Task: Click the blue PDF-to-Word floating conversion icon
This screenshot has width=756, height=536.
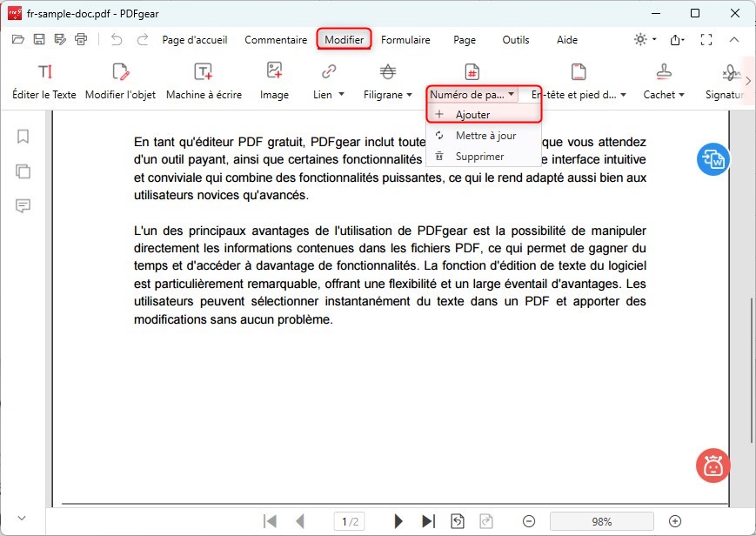Action: 713,159
